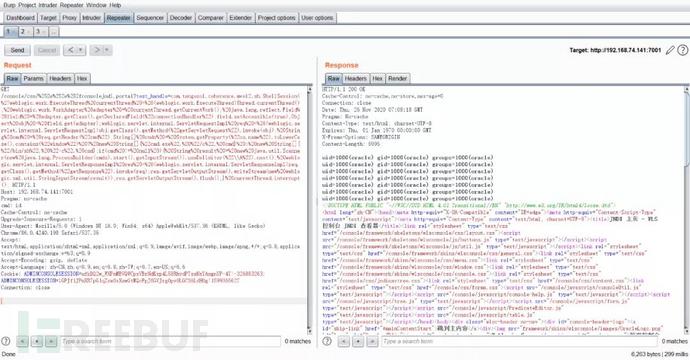Switch request view to Params
Viewport: 690px width, 360px height.
tap(33, 78)
